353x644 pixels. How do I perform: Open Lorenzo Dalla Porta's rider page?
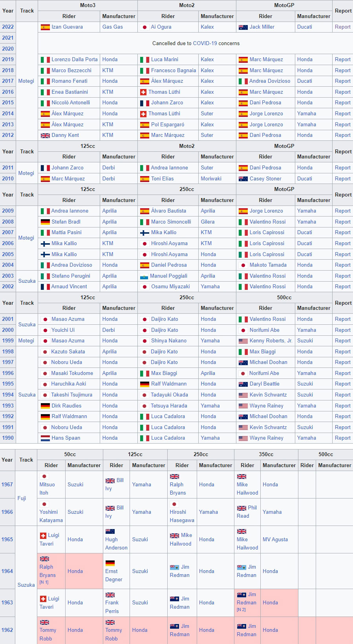click(74, 60)
